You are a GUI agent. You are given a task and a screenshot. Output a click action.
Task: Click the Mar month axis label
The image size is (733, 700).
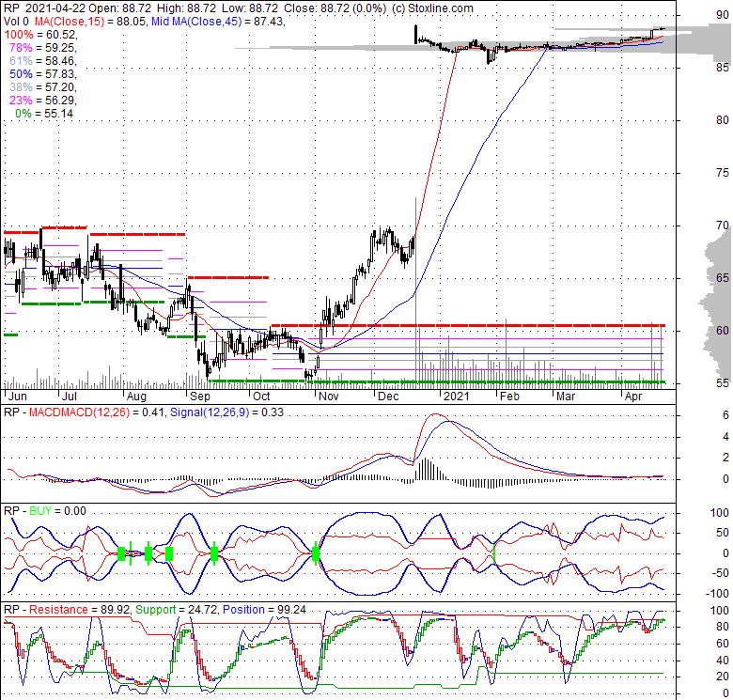(566, 397)
